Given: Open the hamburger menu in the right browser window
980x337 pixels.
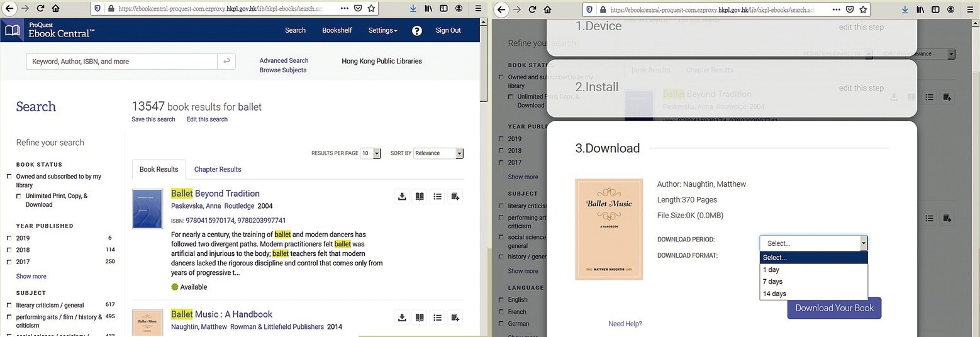Looking at the screenshot, I should (970, 9).
